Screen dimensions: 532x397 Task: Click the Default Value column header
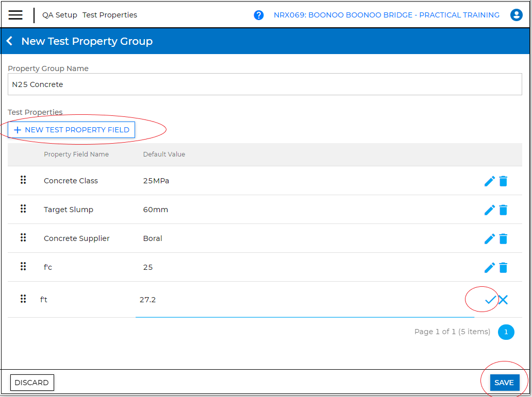point(164,154)
